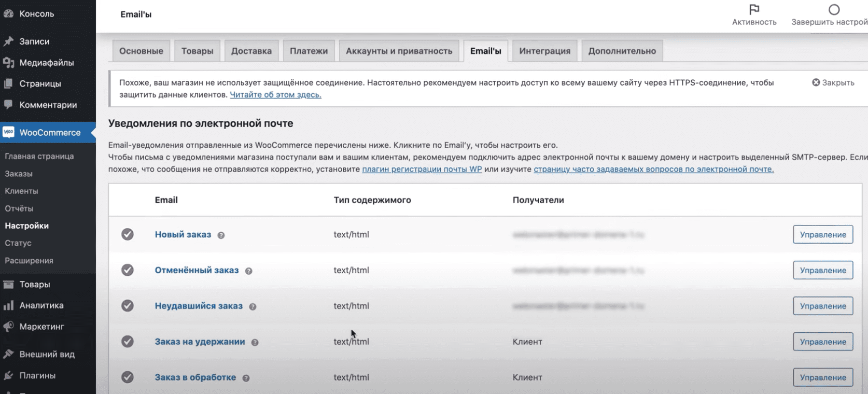The width and height of the screenshot is (868, 394).
Task: Open the Консоль dashboard icon
Action: (8, 14)
